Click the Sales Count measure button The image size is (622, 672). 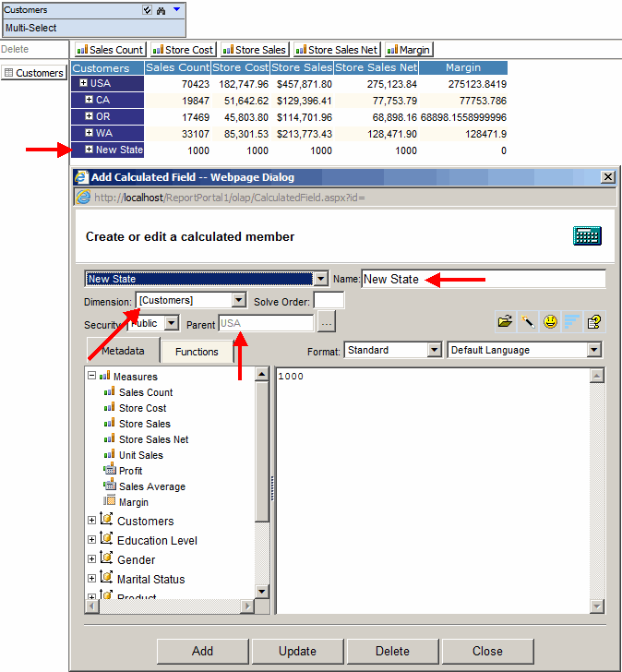click(111, 50)
